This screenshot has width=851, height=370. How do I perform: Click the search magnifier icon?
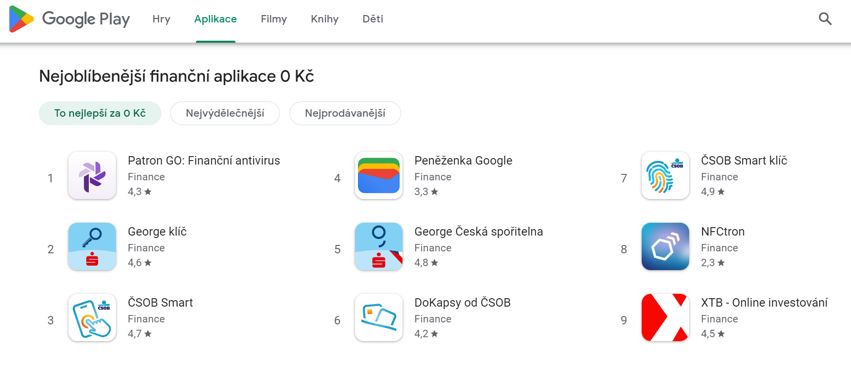(x=825, y=19)
